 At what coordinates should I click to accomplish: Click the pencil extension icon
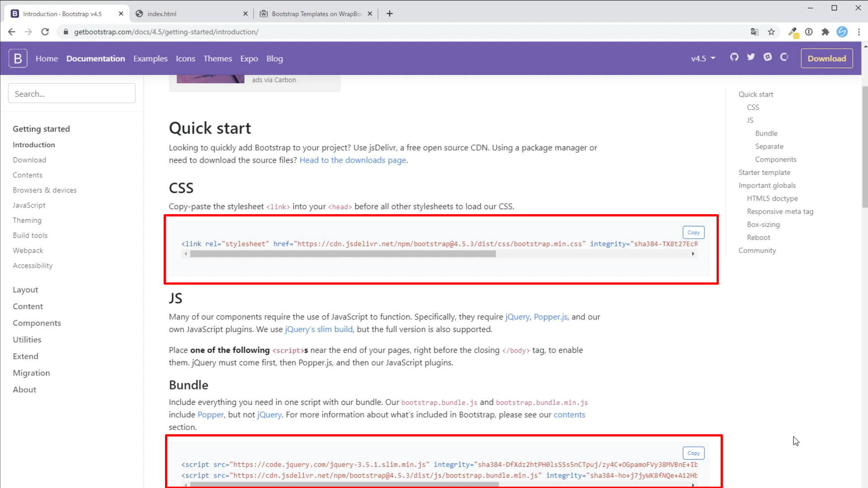(x=793, y=32)
